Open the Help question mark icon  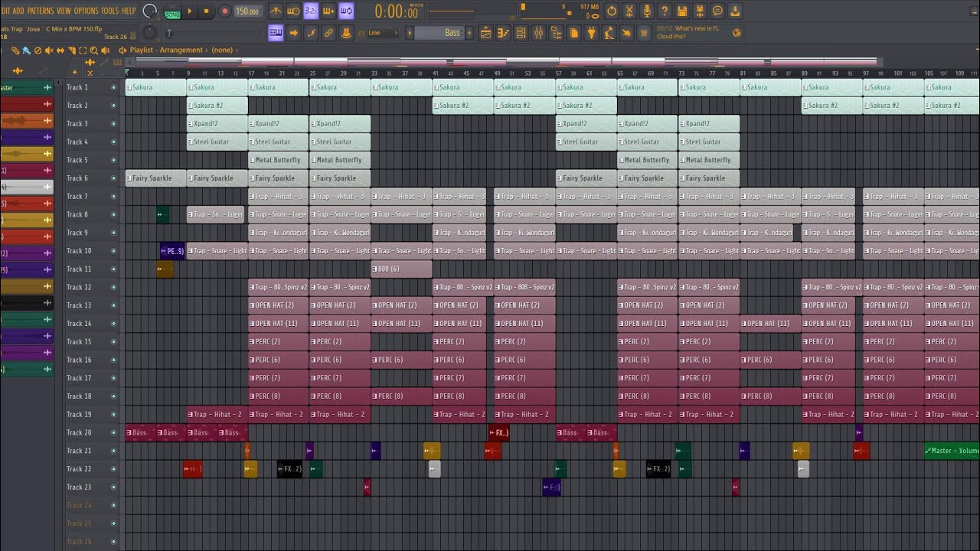click(665, 11)
